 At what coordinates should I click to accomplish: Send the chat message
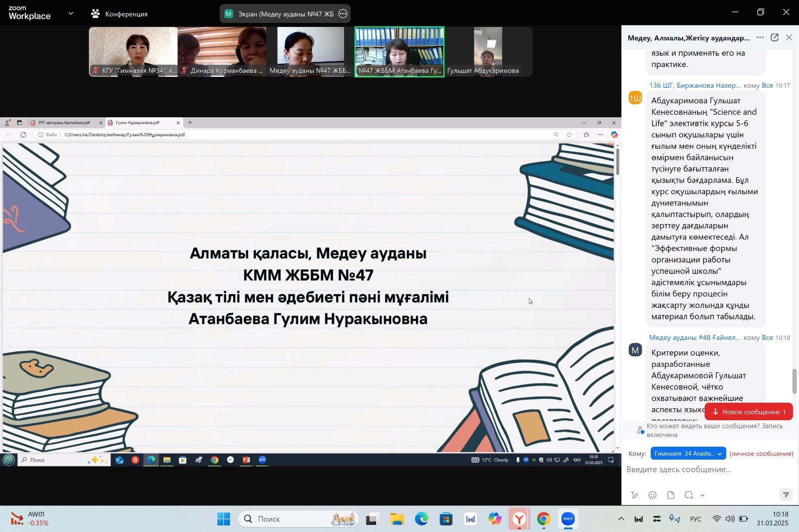point(786,495)
